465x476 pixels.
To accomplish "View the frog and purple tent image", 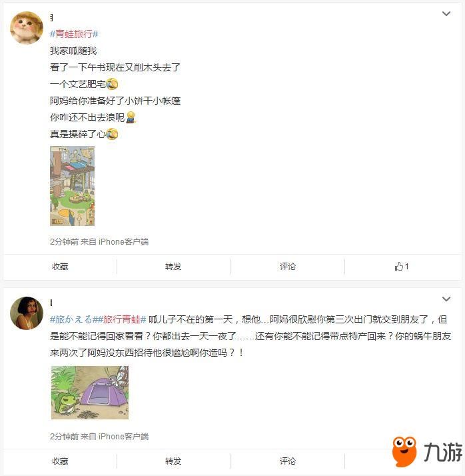I will (x=90, y=393).
